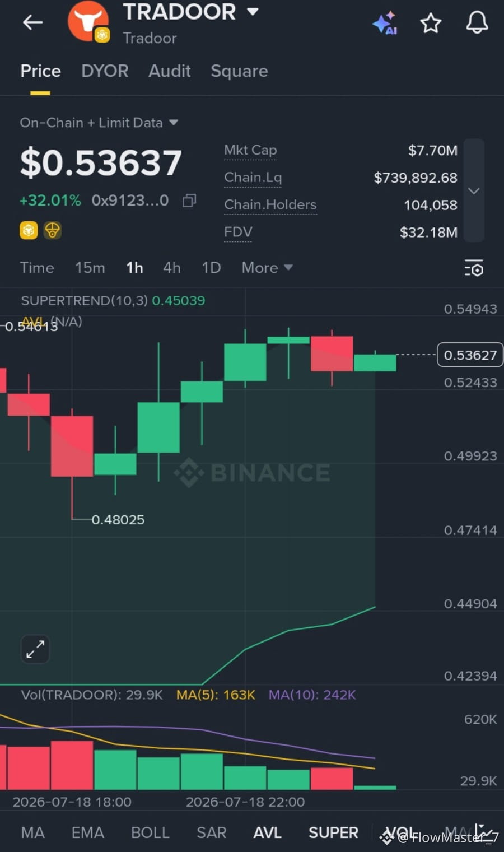The image size is (504, 852).
Task: Switch to the DYOR tab
Action: (105, 71)
